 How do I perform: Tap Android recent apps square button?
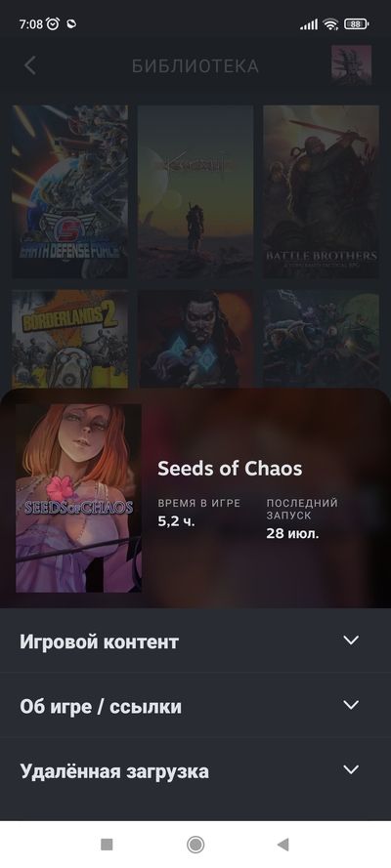(107, 845)
